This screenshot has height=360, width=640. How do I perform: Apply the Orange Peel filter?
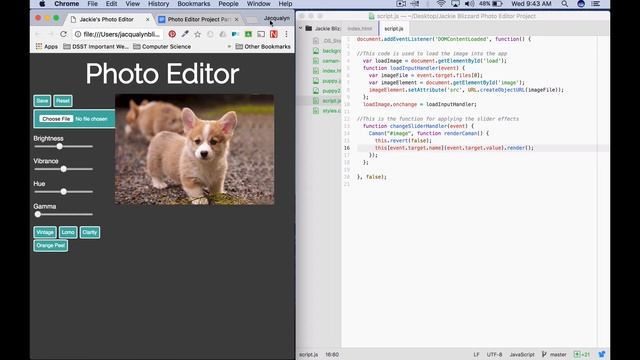click(51, 246)
